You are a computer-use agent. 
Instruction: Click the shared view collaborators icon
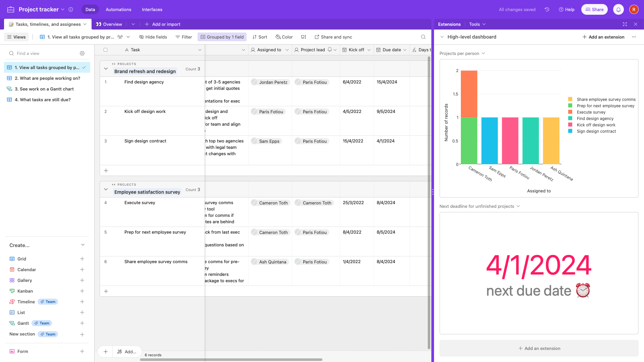click(120, 37)
